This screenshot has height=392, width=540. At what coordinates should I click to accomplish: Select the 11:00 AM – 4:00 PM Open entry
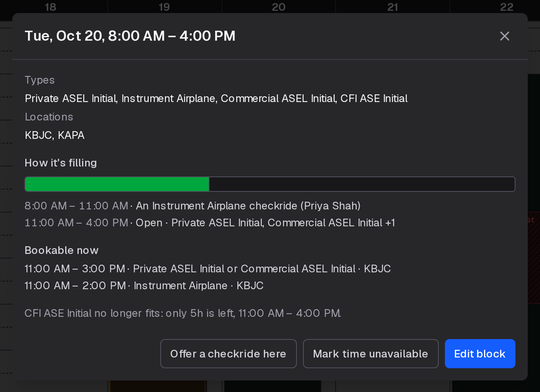(x=210, y=223)
